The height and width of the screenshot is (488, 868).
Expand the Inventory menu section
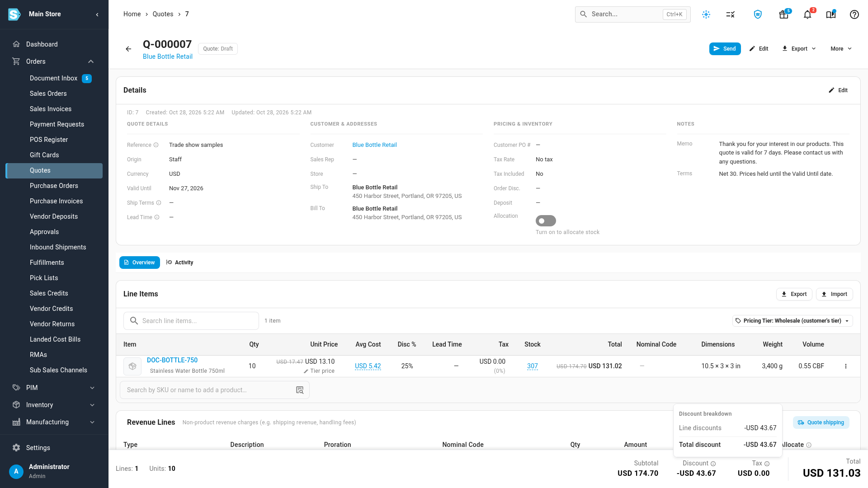(x=92, y=405)
